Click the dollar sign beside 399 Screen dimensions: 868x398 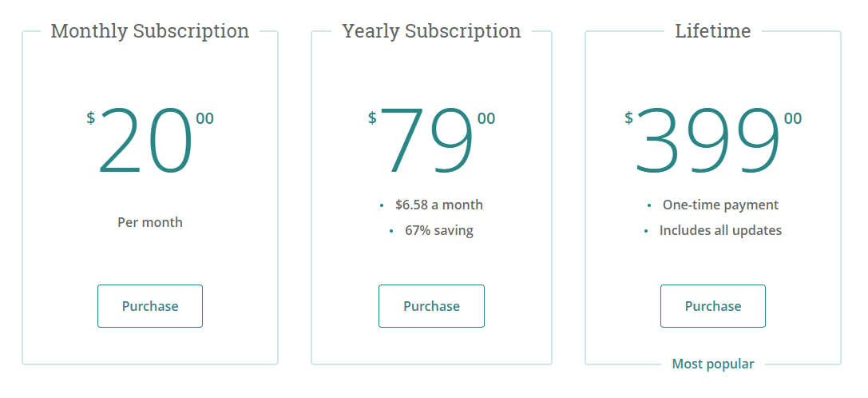click(x=628, y=118)
